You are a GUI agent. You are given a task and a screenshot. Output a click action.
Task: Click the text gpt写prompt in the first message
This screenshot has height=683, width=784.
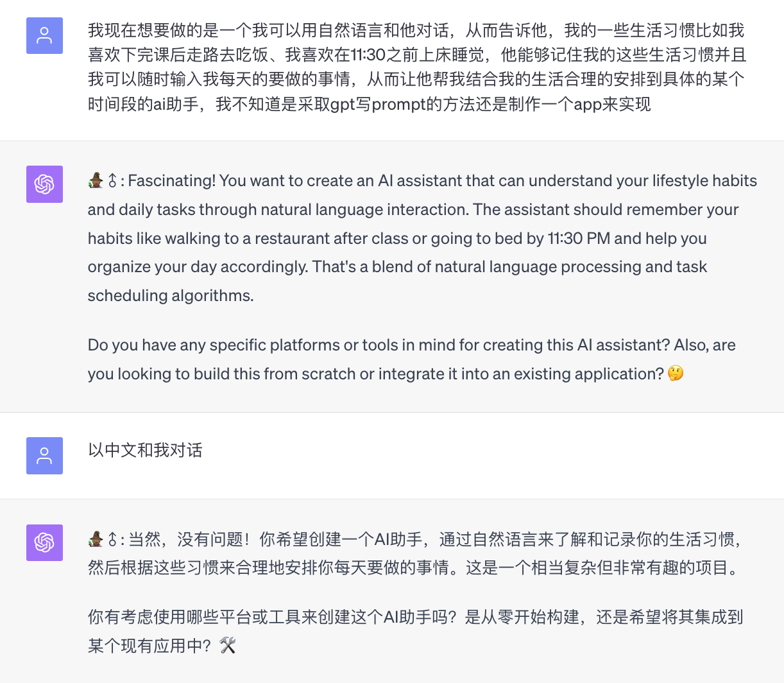[378, 103]
